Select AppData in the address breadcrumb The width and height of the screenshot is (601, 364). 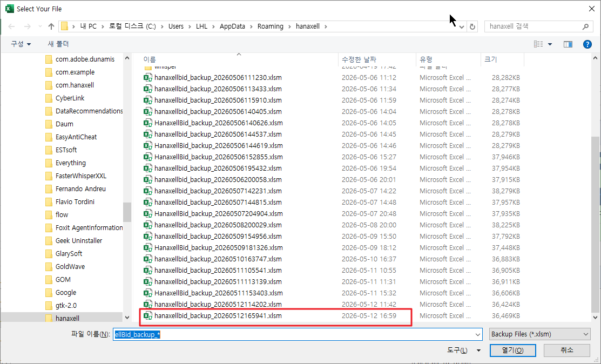[x=232, y=26]
